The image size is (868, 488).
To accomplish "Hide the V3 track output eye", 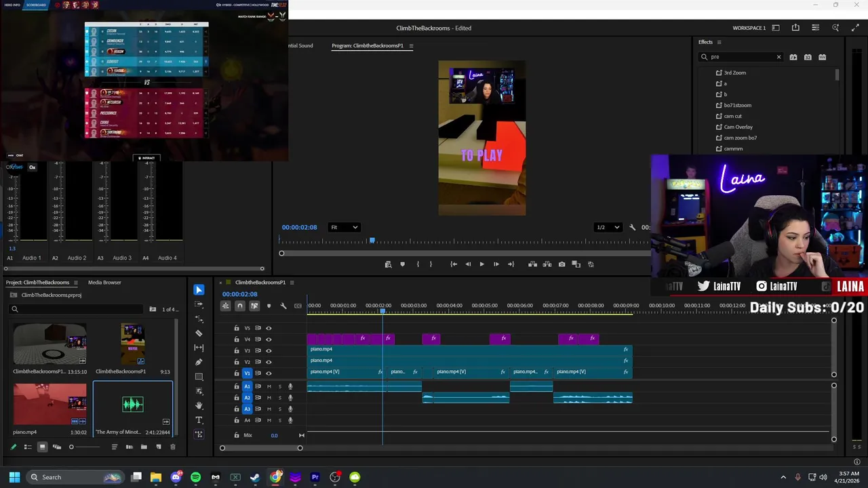I will (x=269, y=350).
